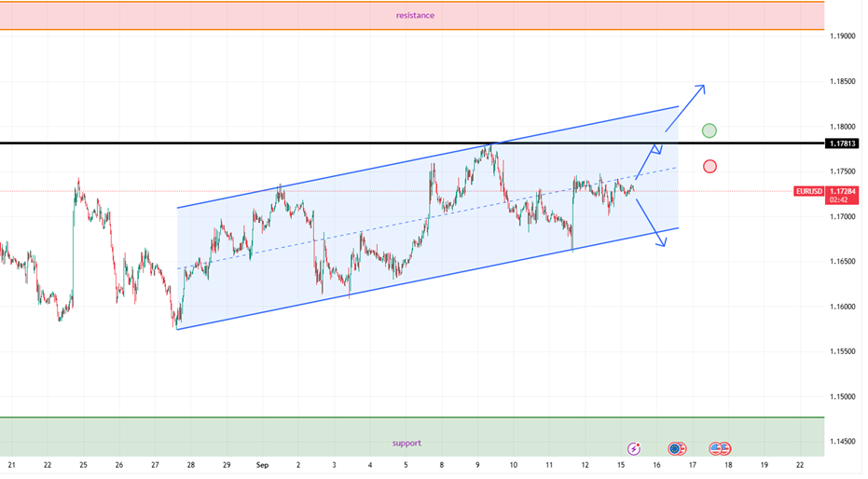Click the 1.15000 price axis label
The height and width of the screenshot is (479, 868).
click(x=842, y=397)
